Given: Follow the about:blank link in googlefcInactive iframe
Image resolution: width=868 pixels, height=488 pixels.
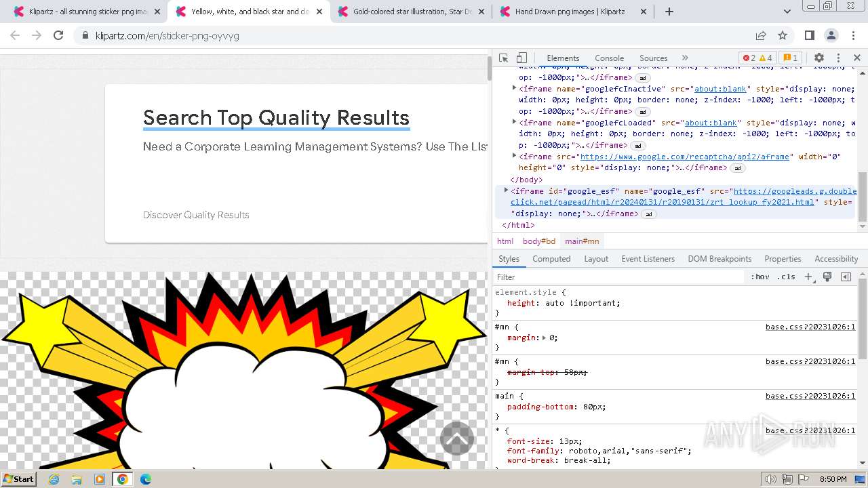Looking at the screenshot, I should (720, 89).
